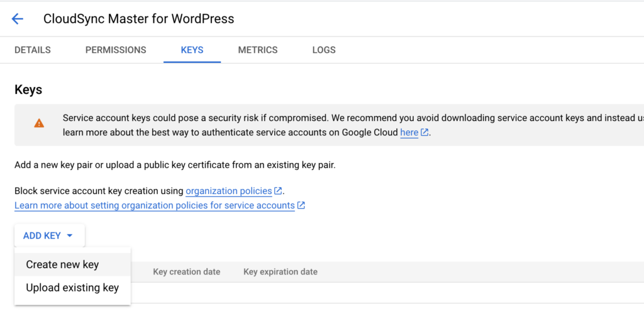Switch to the DETAILS tab
This screenshot has width=644, height=318.
(33, 50)
